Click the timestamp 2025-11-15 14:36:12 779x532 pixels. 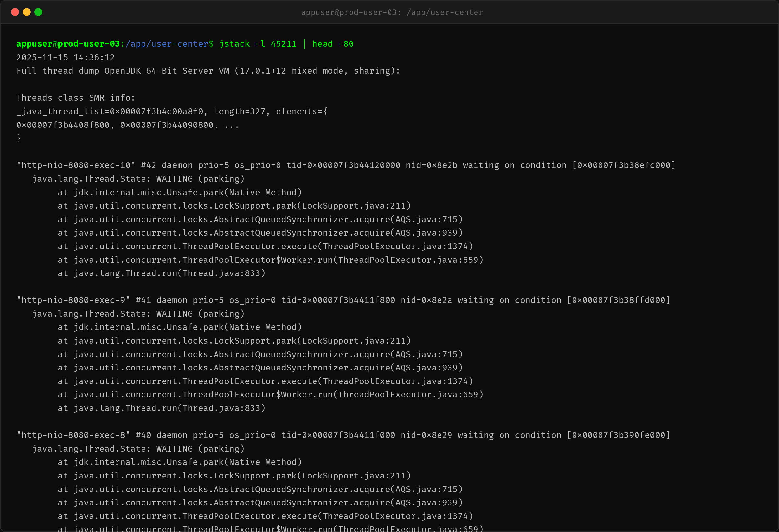(65, 58)
